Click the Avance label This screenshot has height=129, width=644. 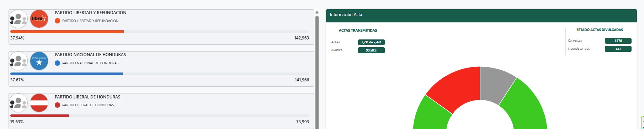(337, 50)
